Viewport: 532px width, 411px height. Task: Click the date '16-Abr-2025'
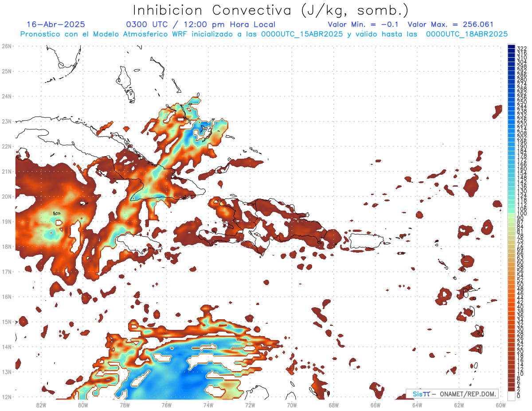click(56, 25)
